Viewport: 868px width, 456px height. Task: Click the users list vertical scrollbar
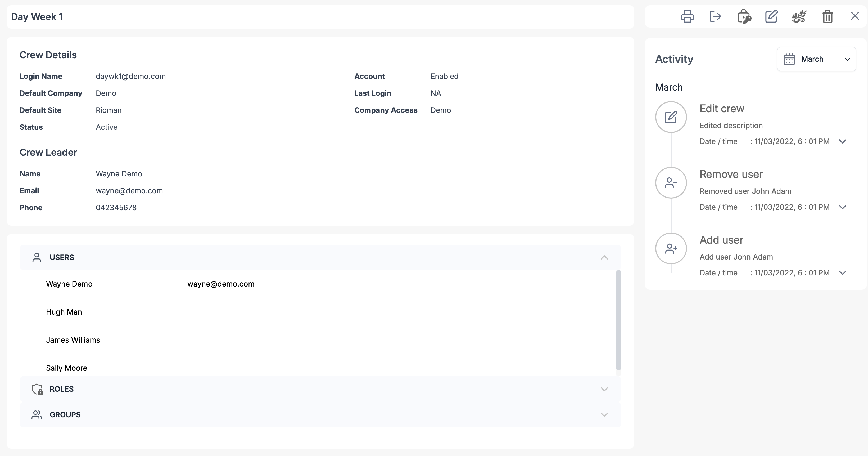coord(618,320)
